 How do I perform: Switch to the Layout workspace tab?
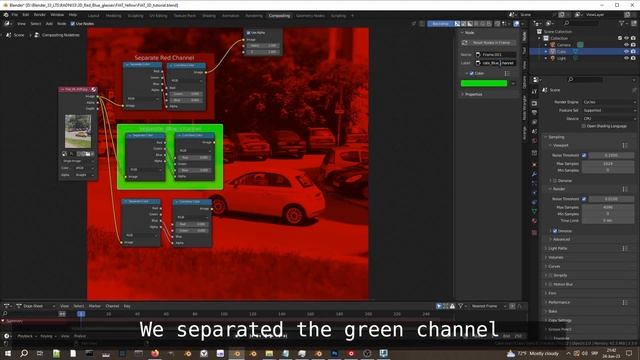(93, 16)
